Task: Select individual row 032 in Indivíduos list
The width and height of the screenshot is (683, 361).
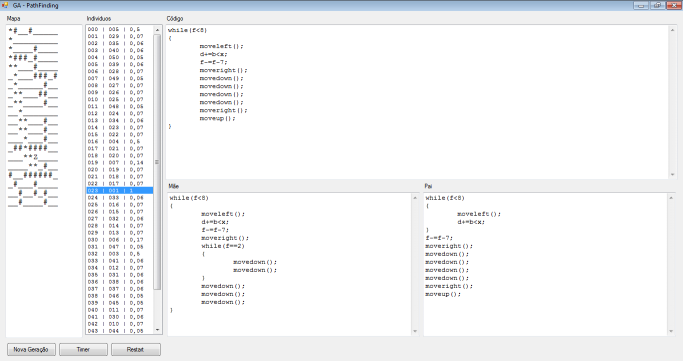Action: [120, 253]
